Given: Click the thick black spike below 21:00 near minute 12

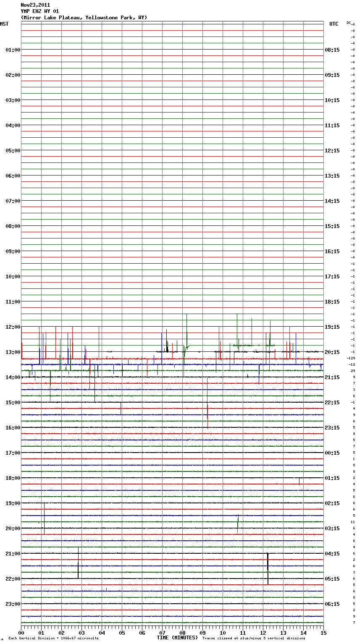Looking at the screenshot, I should [x=268, y=568].
